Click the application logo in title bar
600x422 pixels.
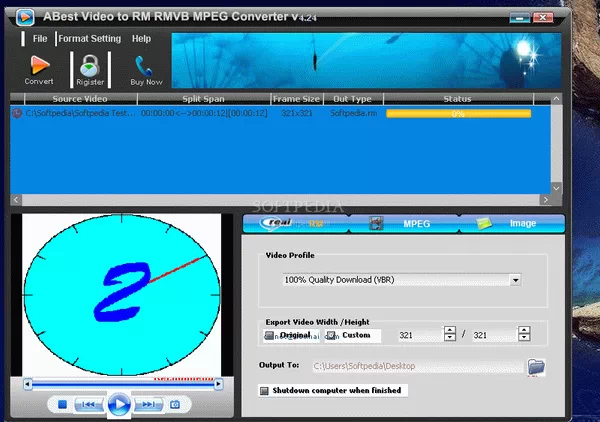(25, 17)
